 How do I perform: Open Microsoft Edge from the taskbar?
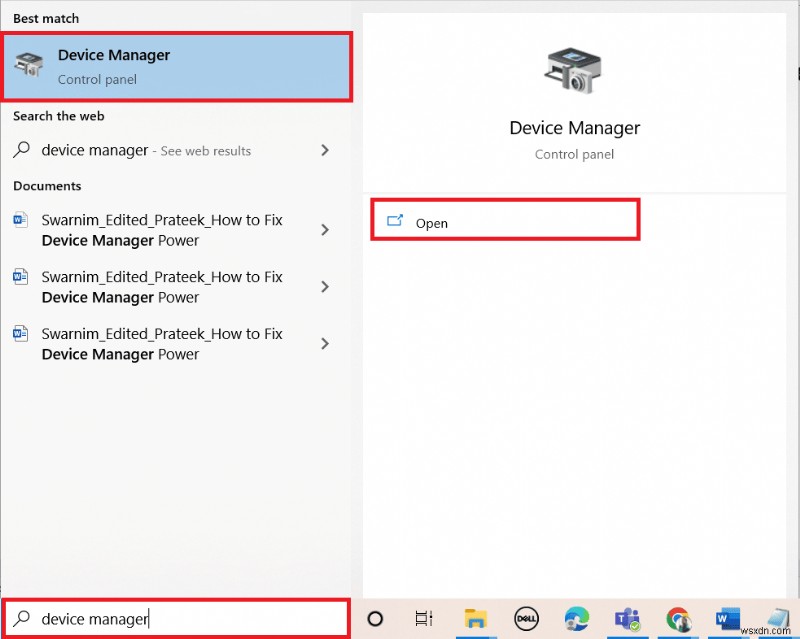click(x=577, y=619)
